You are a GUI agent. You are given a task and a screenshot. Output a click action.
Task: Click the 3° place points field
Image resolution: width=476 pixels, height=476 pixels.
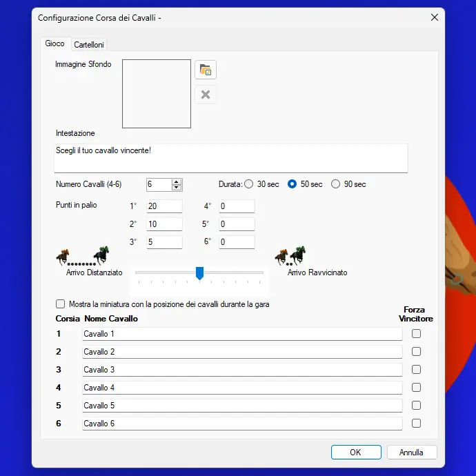coord(164,242)
